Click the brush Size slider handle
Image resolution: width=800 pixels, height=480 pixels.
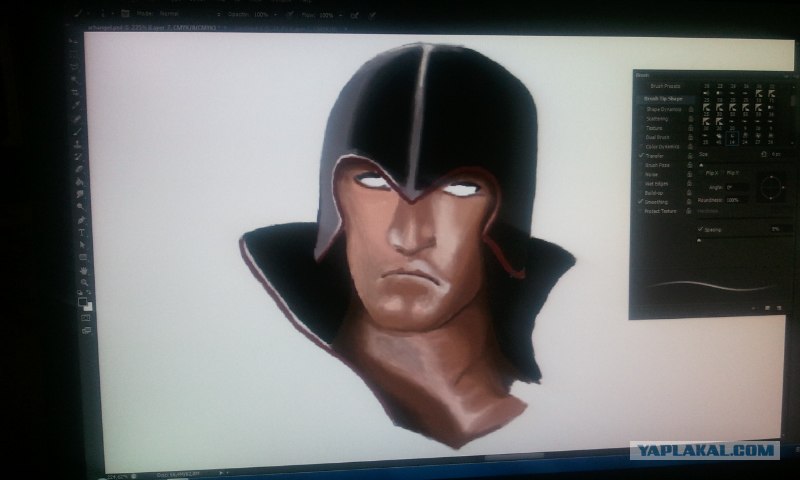tap(701, 165)
